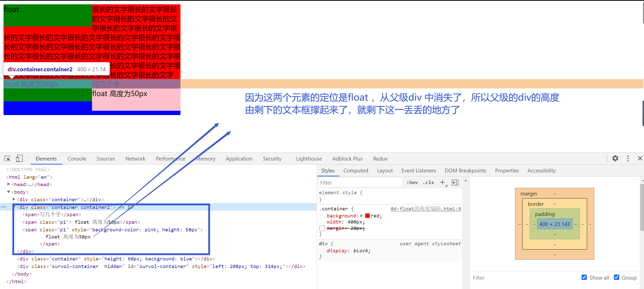
Task: Click the .cls class toggle button
Action: tap(428, 183)
